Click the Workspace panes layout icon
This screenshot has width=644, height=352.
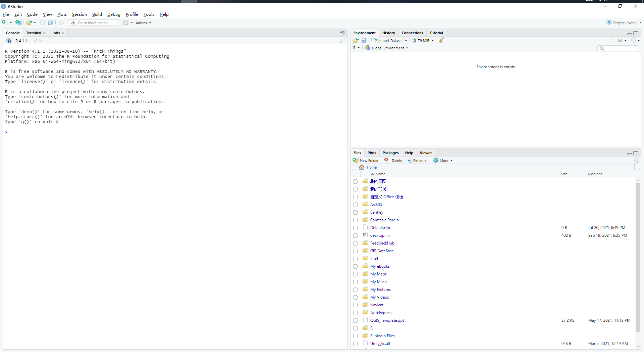click(x=126, y=23)
